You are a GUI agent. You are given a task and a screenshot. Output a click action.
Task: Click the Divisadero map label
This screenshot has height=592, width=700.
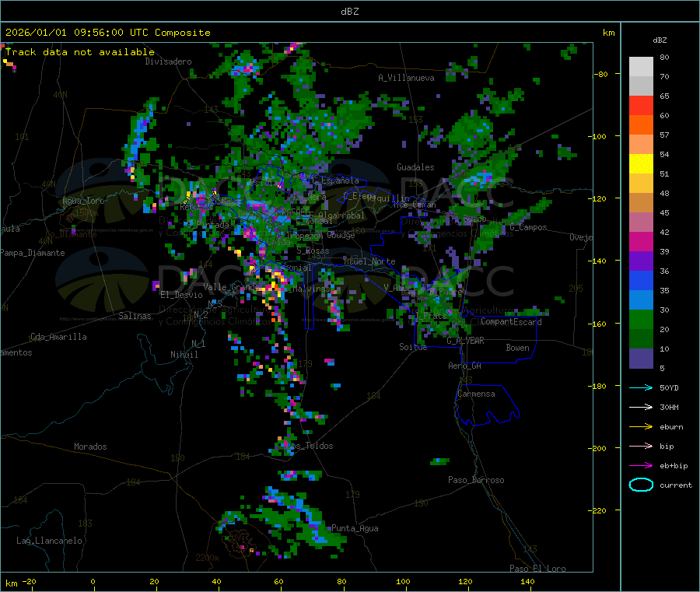click(168, 61)
